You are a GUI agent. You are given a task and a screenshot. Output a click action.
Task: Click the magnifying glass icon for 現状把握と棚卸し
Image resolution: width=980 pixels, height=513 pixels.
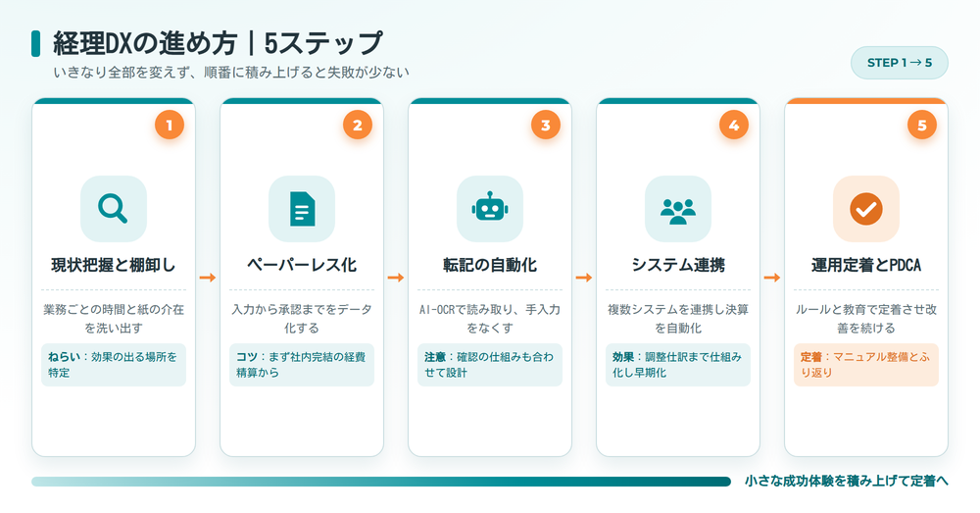(x=113, y=208)
